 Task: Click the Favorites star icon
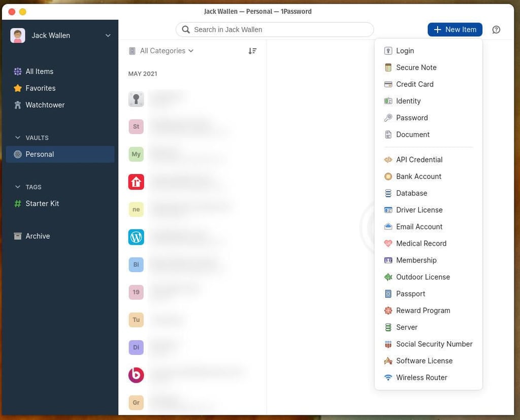tap(18, 88)
